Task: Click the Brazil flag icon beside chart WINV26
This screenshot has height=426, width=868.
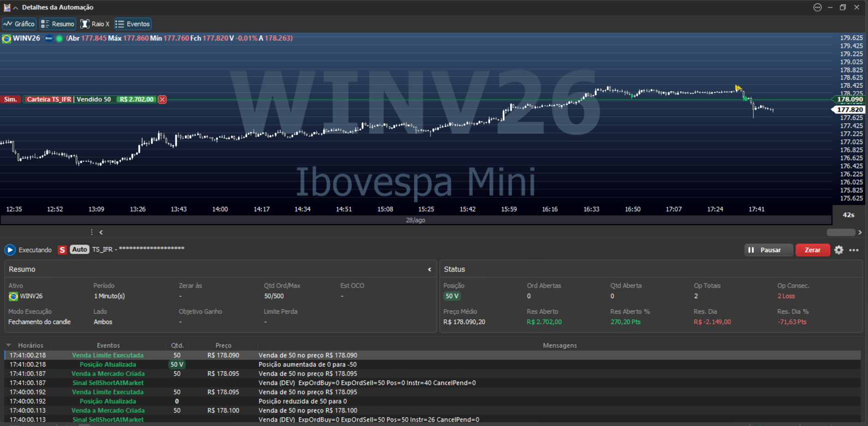Action: 6,39
